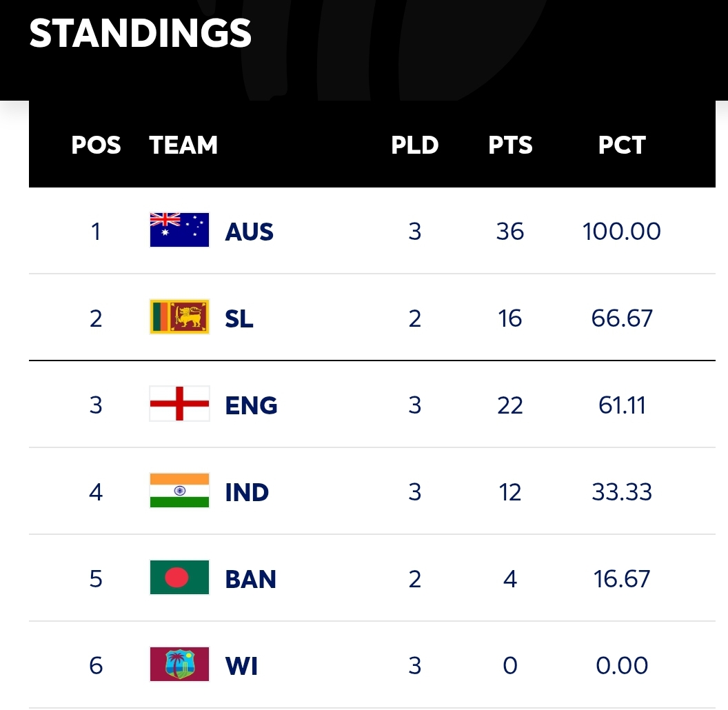Click the Sri Lanka flag icon
The width and height of the screenshot is (728, 710).
[x=179, y=316]
